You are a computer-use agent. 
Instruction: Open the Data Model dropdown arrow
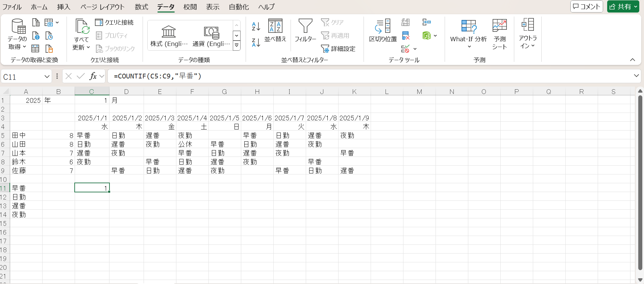435,35
